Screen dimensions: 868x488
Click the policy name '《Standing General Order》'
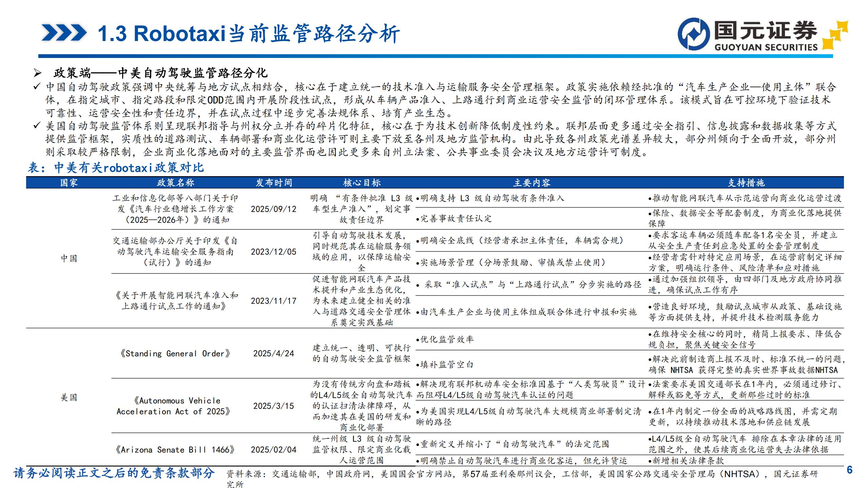point(175,353)
